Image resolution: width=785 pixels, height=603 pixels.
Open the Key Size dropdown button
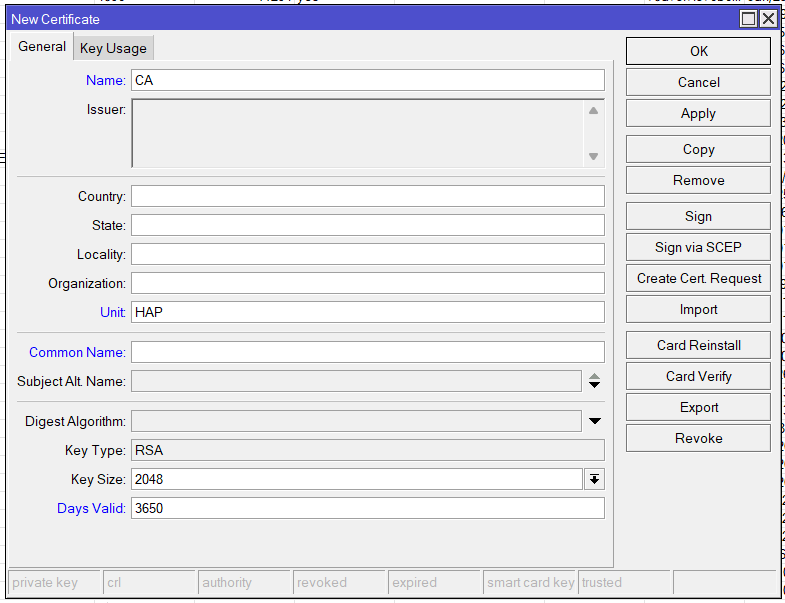click(x=594, y=480)
